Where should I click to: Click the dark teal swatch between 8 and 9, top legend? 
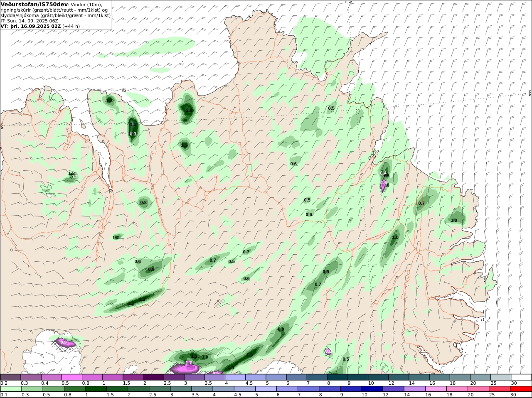[x=337, y=377]
